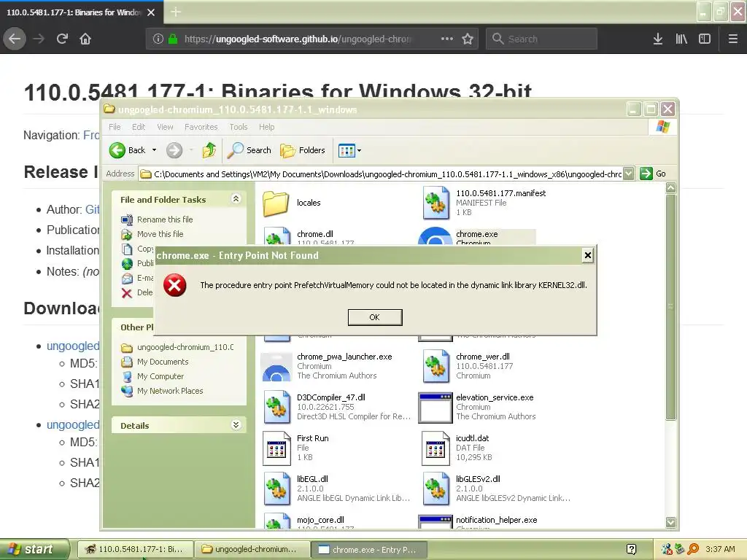The image size is (747, 560).
Task: Toggle Firefox sidebar icon
Action: tap(705, 39)
